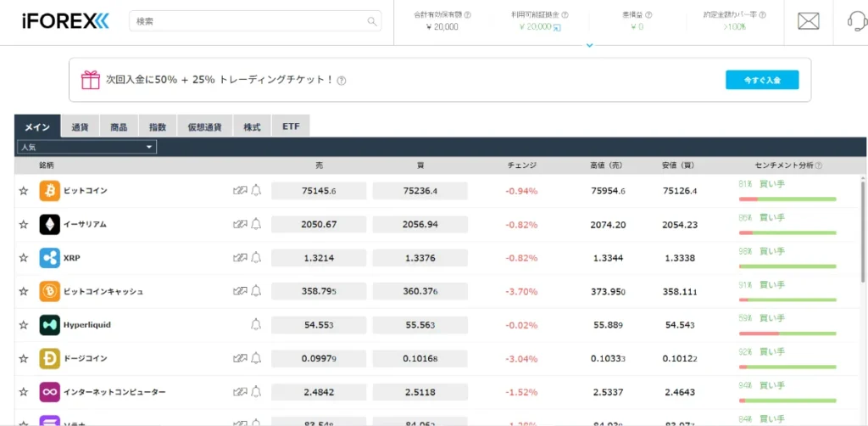This screenshot has height=426, width=868.
Task: Open the deposit link icon beside ¥20,000
Action: pyautogui.click(x=557, y=27)
